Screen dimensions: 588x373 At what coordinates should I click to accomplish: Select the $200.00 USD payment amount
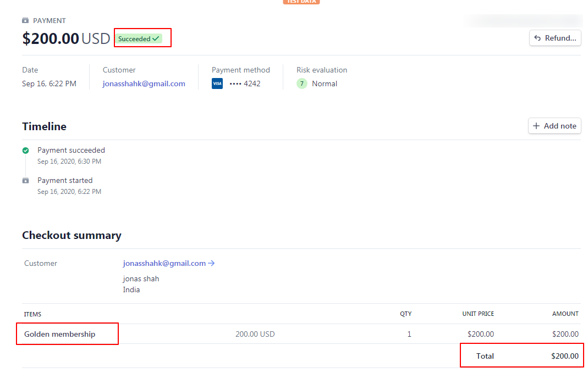coord(66,38)
